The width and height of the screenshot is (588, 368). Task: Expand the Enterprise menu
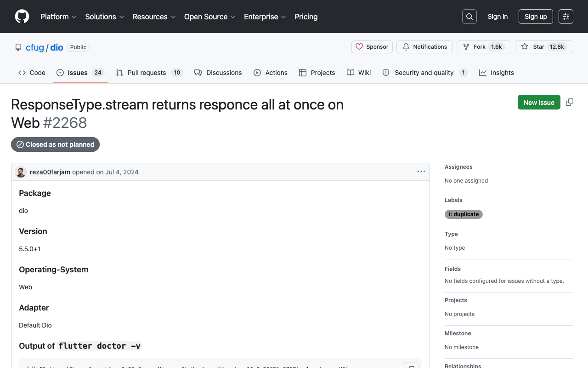point(265,17)
